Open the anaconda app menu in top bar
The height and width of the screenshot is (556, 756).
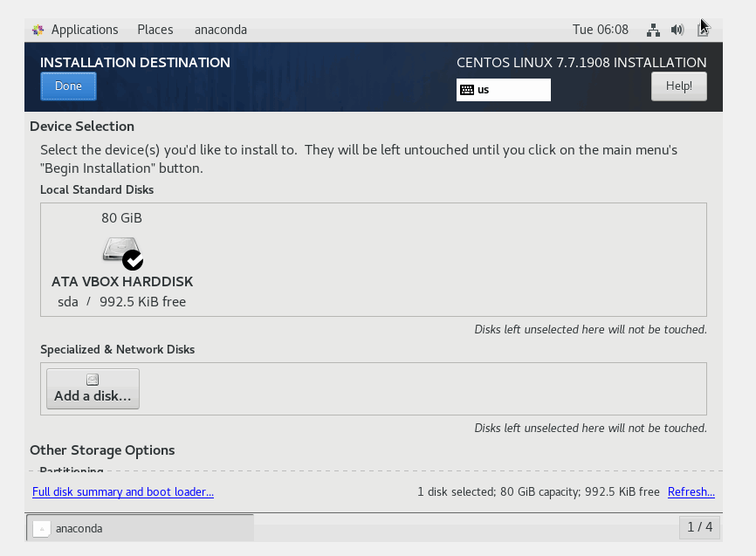pos(221,30)
